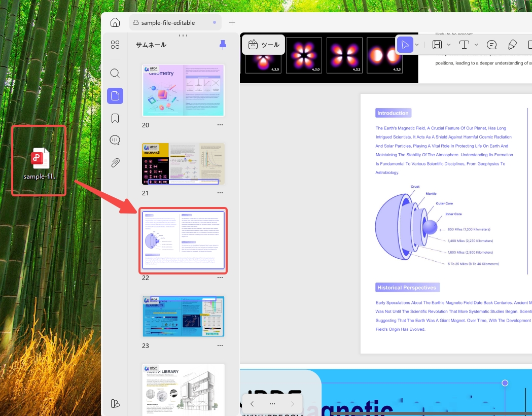Select the text typewriter tool
The width and height of the screenshot is (532, 416).
click(464, 45)
